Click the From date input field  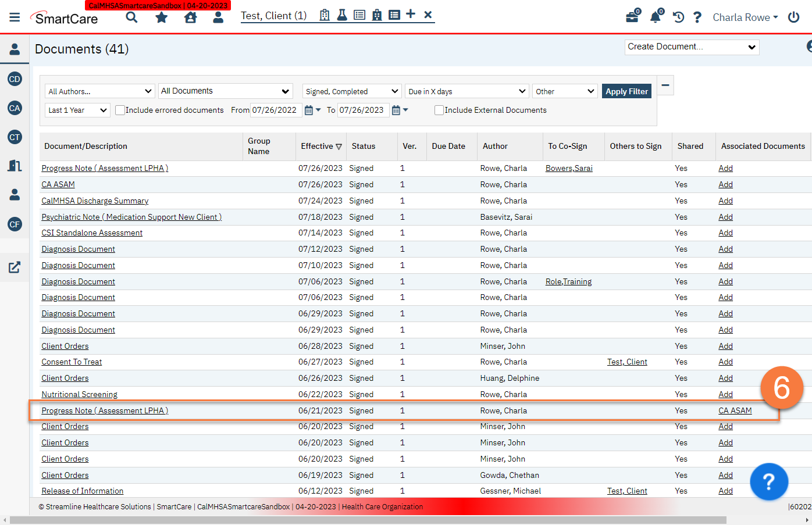[x=276, y=110]
